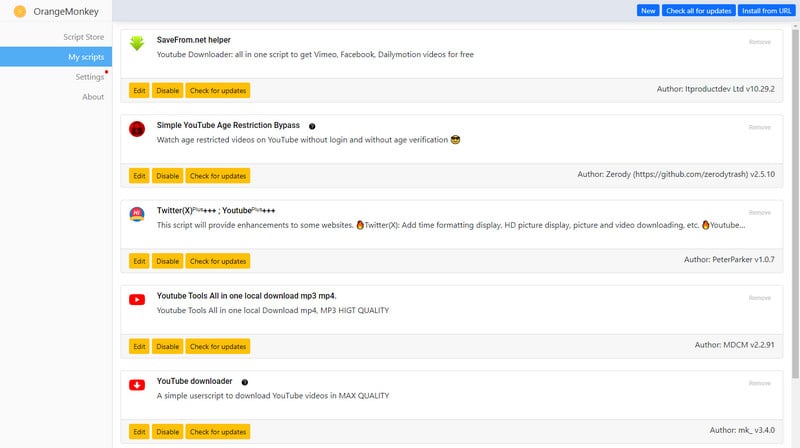Screen dimensions: 800x448
Task: Click Author: Itproductdev Ltd v10.29.2 text
Action: [x=715, y=89]
